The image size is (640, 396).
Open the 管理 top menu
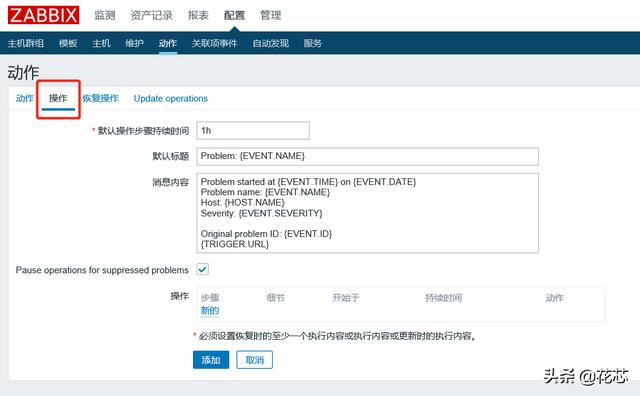click(x=271, y=16)
